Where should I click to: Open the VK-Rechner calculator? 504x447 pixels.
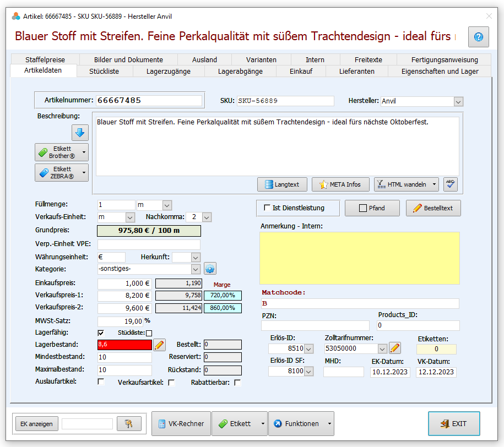coord(181,423)
